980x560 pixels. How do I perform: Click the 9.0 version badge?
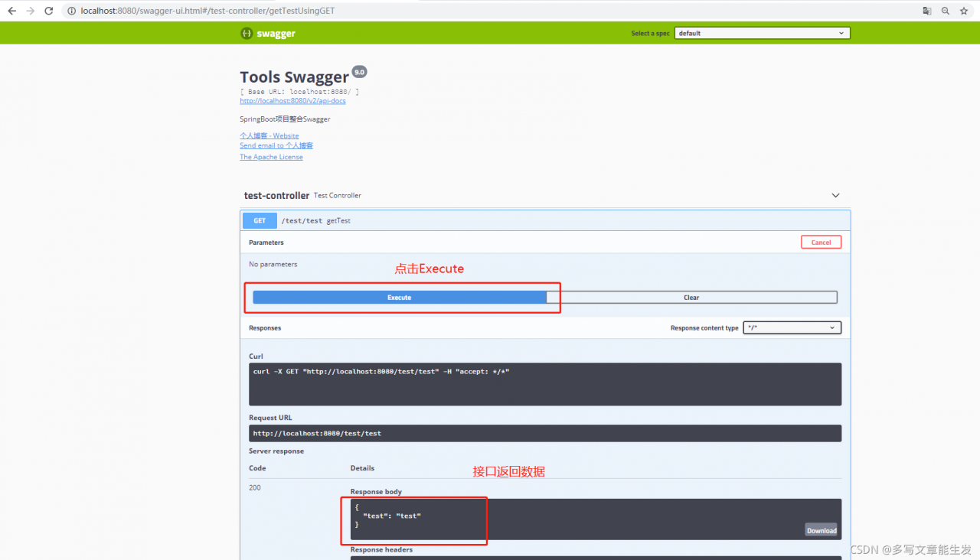point(359,71)
